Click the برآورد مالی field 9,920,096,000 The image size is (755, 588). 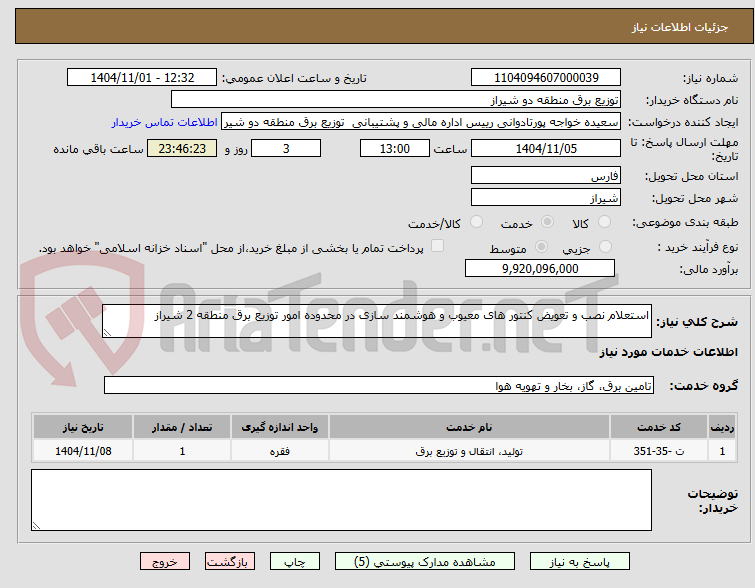pos(540,269)
